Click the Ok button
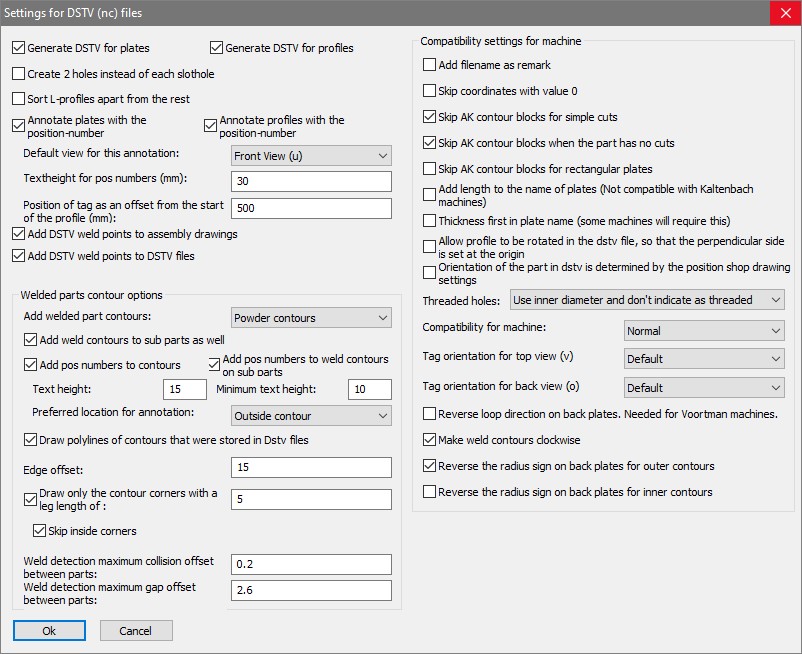Viewport: 802px width, 654px height. pyautogui.click(x=49, y=630)
